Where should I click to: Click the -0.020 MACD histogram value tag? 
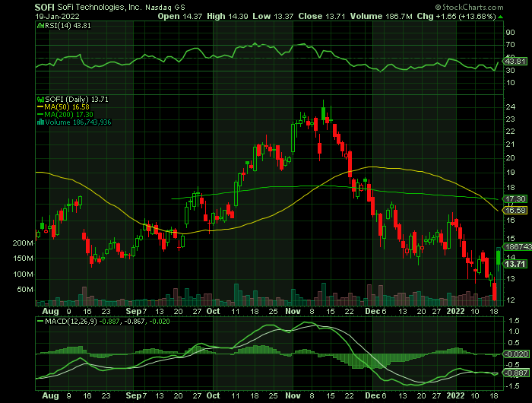coord(516,354)
